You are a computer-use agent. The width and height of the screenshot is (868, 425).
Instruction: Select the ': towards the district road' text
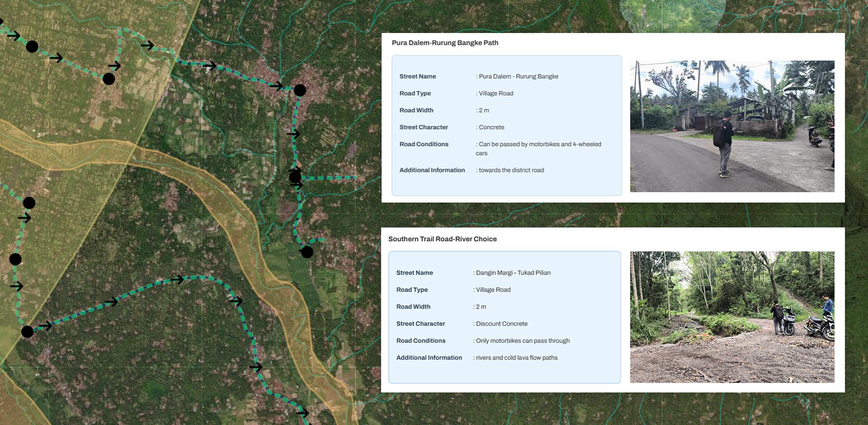510,170
